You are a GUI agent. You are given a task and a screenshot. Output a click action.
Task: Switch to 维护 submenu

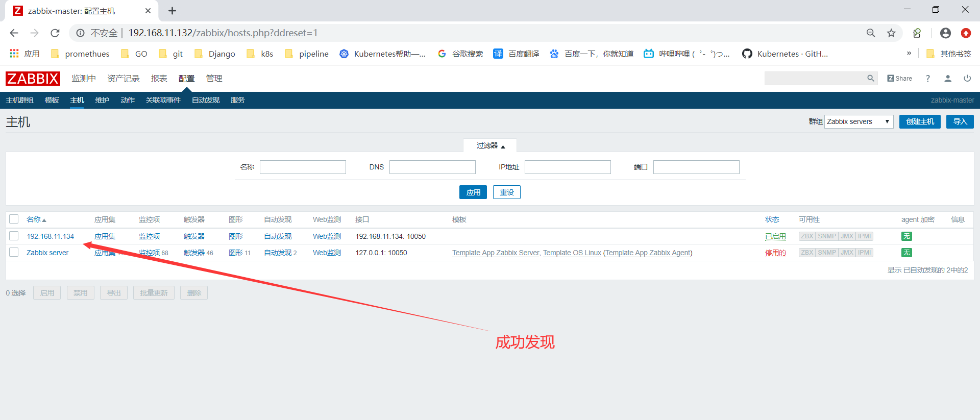(103, 100)
